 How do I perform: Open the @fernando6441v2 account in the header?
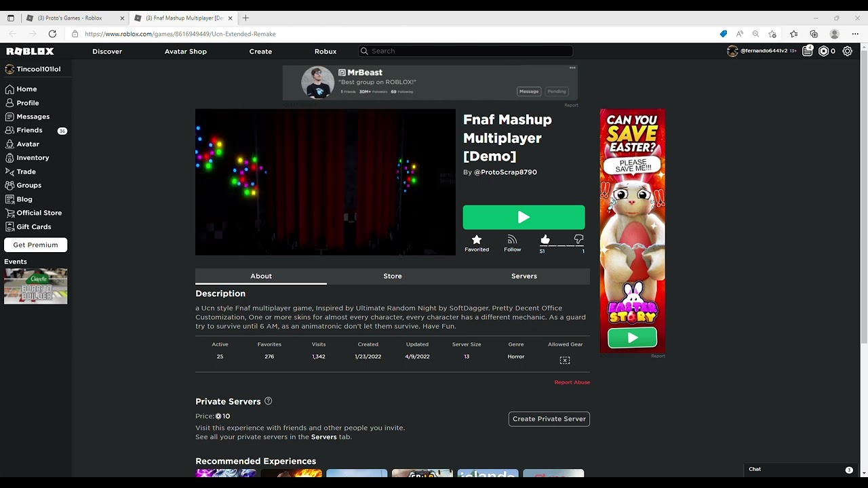coord(764,51)
